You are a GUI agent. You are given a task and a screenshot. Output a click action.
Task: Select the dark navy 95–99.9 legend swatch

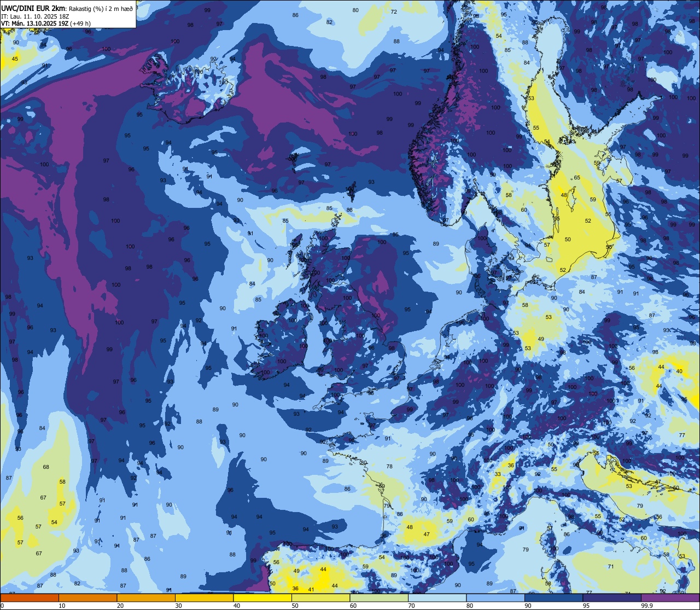point(612,597)
